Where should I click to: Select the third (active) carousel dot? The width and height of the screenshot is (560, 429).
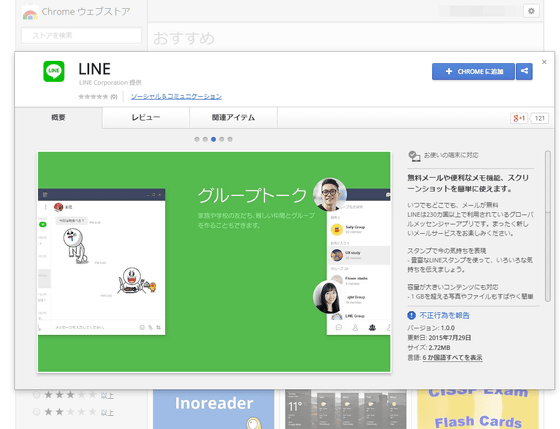(213, 139)
